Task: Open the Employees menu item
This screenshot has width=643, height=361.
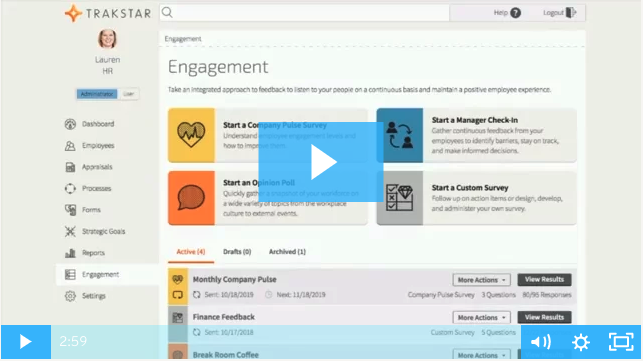Action: click(98, 146)
